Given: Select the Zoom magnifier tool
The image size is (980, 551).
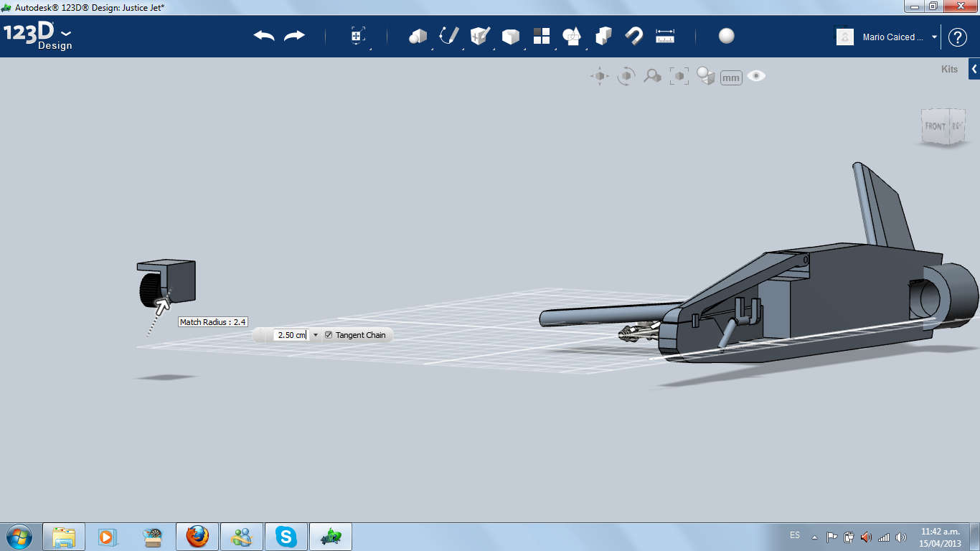Looking at the screenshot, I should click(652, 76).
